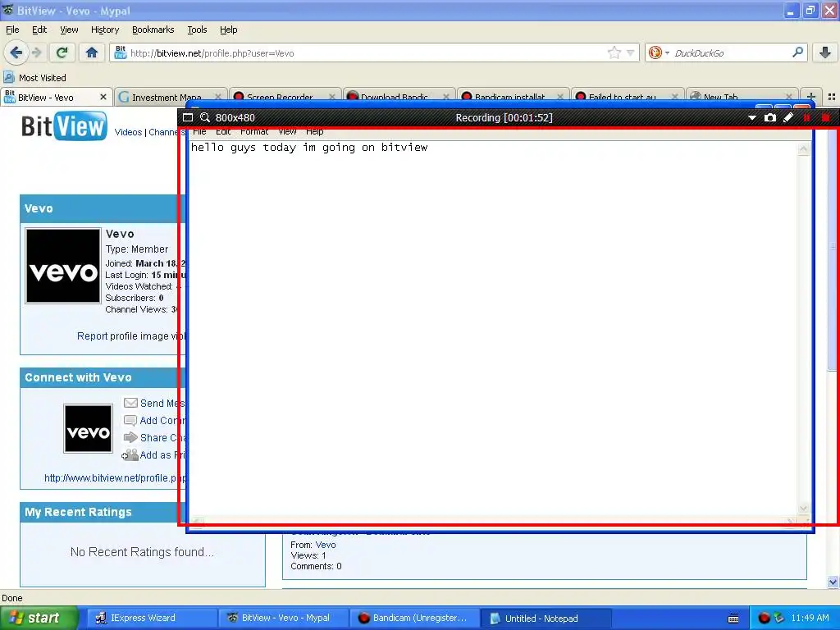Open a new tab with plus button
840x630 pixels.
(x=811, y=97)
